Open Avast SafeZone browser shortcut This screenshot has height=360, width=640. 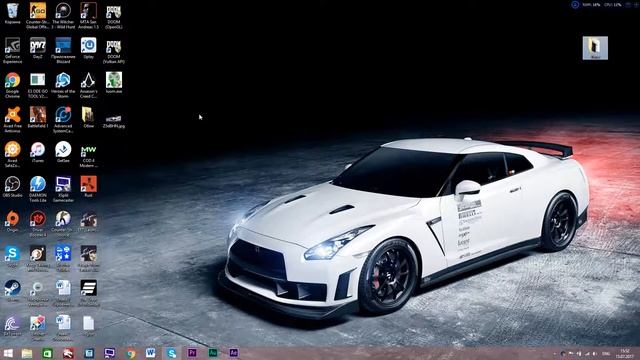coord(12,154)
